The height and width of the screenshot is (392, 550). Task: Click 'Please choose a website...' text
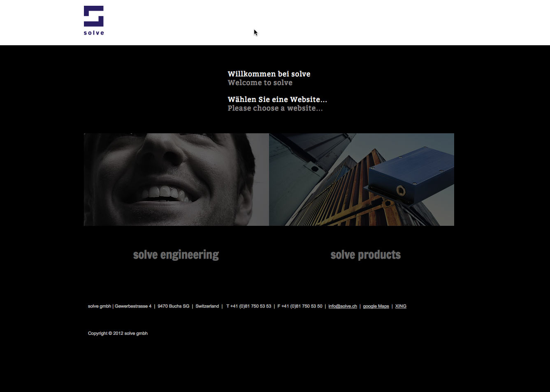[275, 108]
